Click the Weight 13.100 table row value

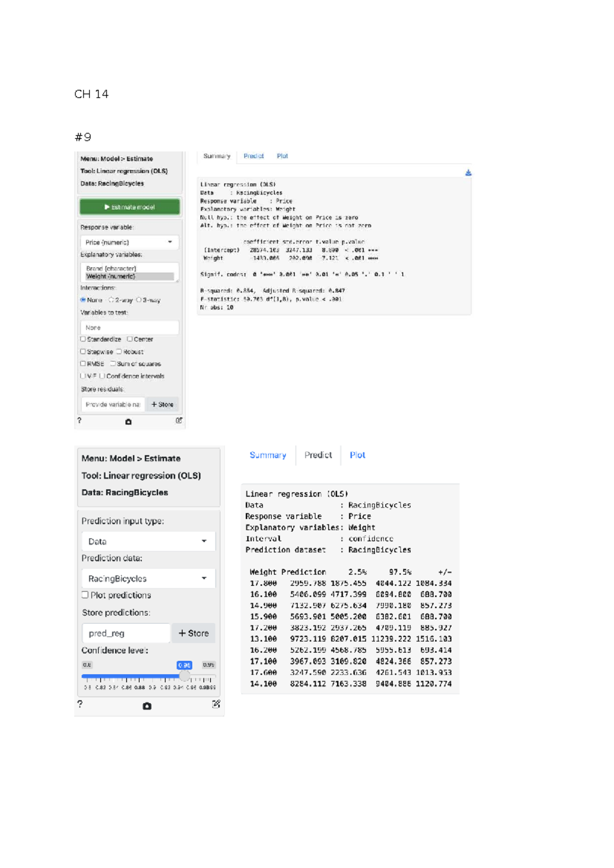[x=263, y=639]
